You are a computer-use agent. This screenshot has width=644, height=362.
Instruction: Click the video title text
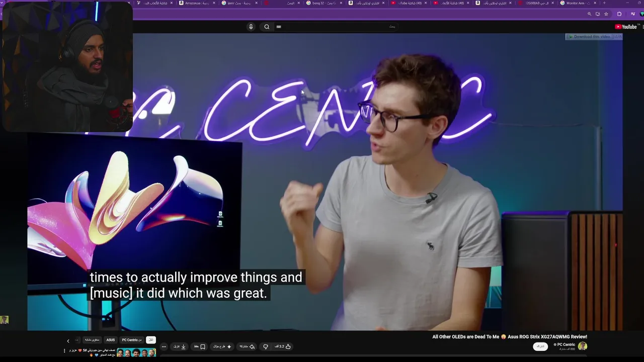click(510, 337)
